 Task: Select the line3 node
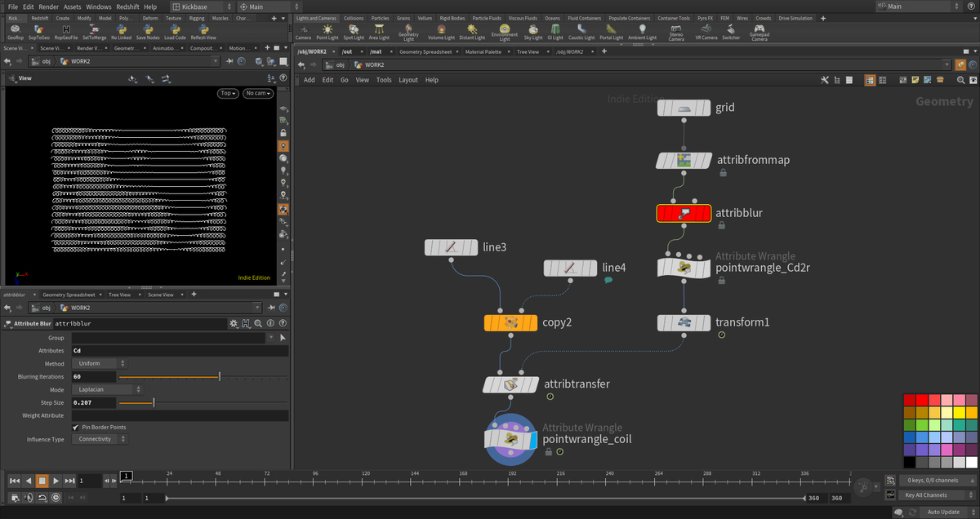(x=451, y=246)
